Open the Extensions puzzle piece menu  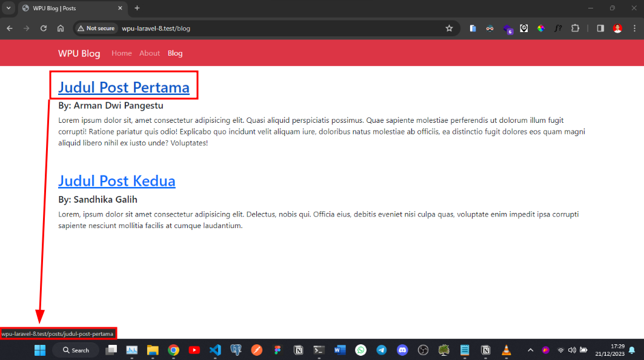coord(576,28)
